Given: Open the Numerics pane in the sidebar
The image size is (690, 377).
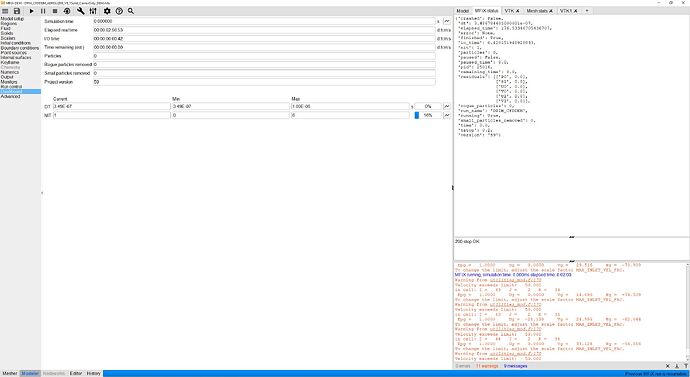Looking at the screenshot, I should click(x=10, y=72).
